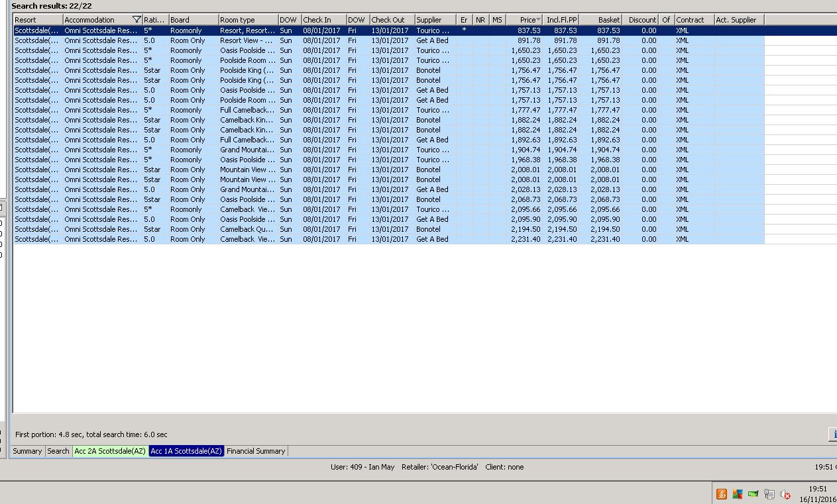Sort by the Resort column header

point(38,20)
